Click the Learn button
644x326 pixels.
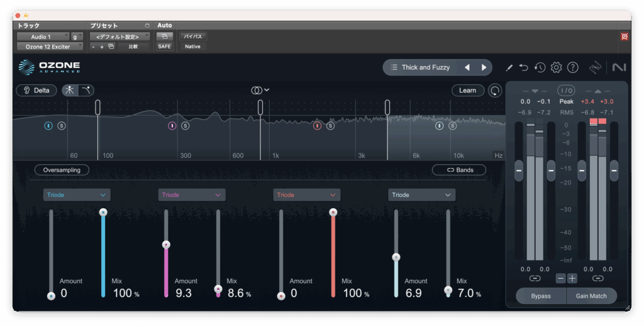[467, 90]
